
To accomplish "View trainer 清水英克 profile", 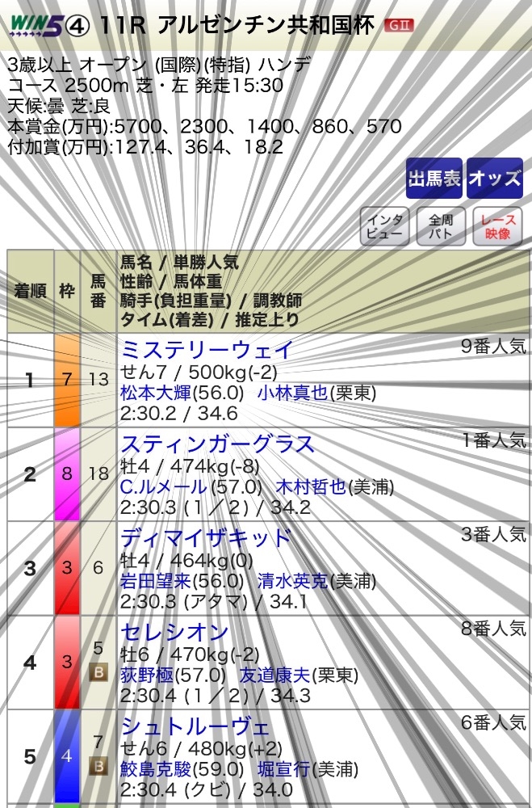I will tap(294, 581).
